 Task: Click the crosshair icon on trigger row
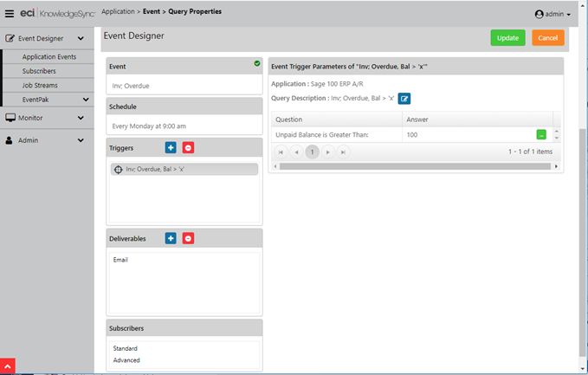click(x=118, y=170)
